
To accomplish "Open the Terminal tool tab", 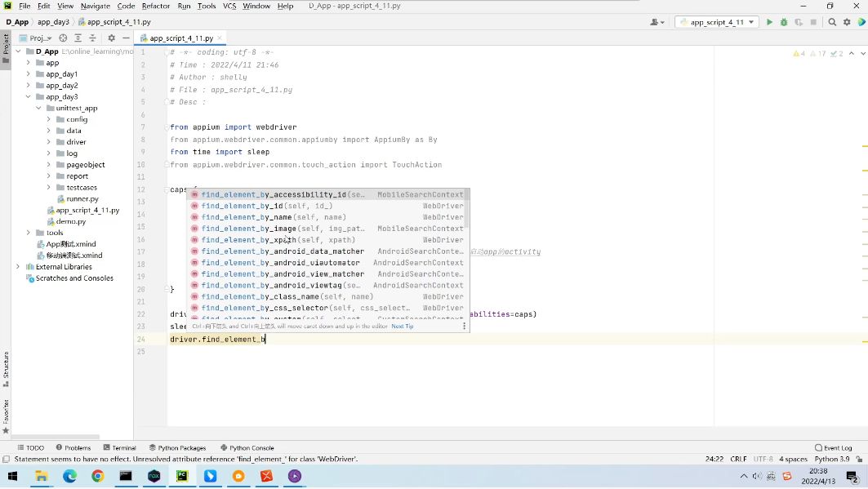I will click(x=119, y=447).
